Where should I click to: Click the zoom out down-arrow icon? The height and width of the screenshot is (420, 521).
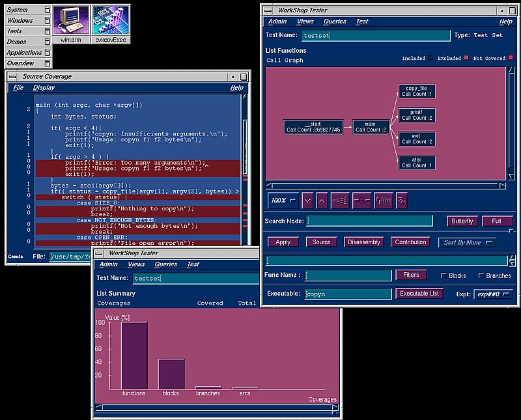[x=307, y=201]
